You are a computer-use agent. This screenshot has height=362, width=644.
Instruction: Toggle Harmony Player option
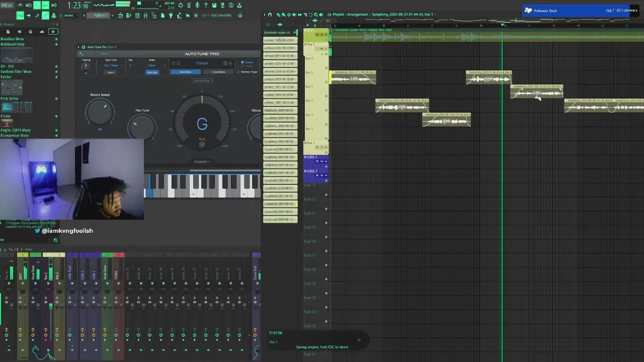[247, 72]
